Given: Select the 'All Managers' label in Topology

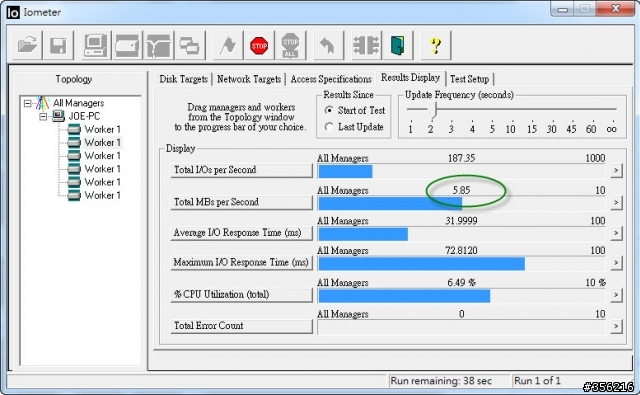Looking at the screenshot, I should point(78,103).
